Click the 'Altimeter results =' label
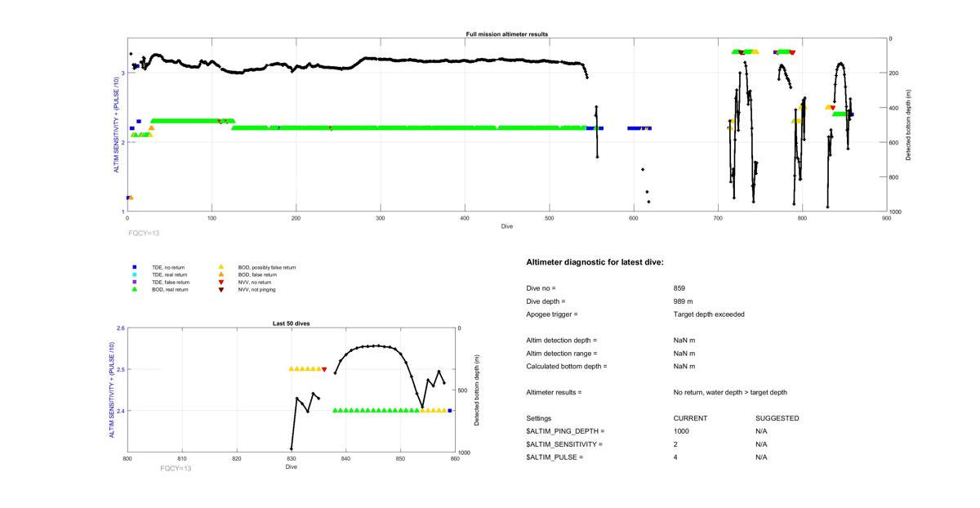Screen dimensions: 980x508 [555, 393]
